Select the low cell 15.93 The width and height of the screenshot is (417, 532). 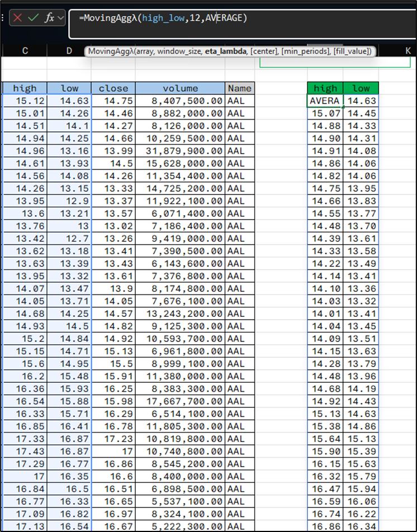[x=69, y=388]
